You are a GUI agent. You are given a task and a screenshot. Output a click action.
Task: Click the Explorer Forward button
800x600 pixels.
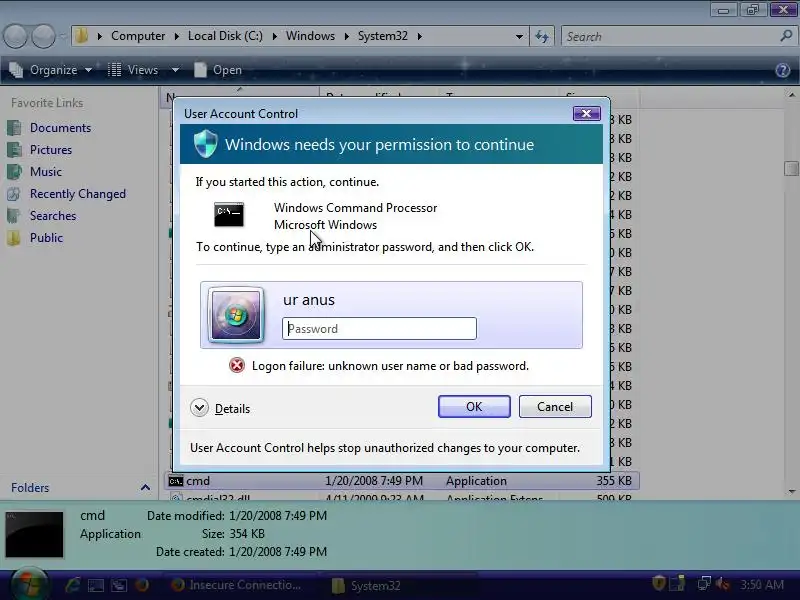point(43,36)
